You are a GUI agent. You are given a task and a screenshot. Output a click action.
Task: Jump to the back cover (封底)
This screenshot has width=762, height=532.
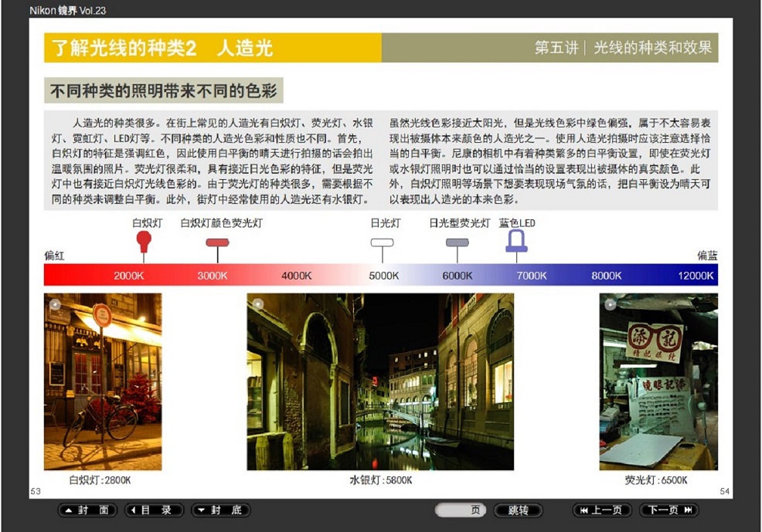point(220,510)
